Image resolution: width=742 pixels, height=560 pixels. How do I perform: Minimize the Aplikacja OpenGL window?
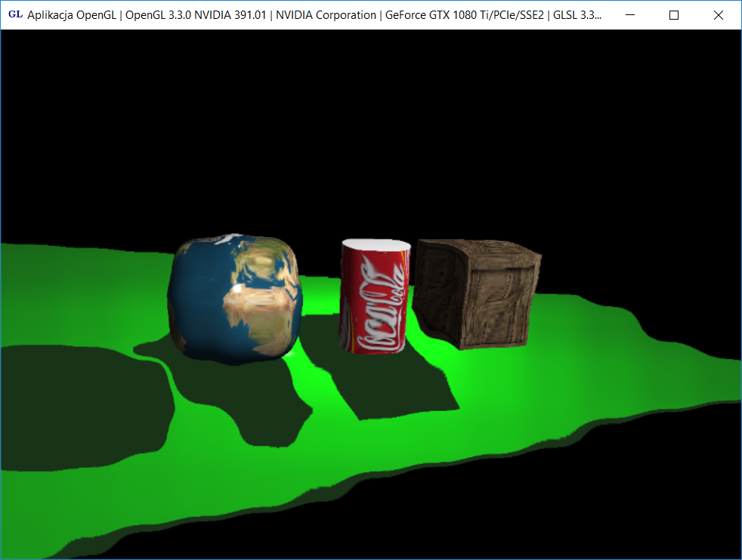pyautogui.click(x=630, y=15)
